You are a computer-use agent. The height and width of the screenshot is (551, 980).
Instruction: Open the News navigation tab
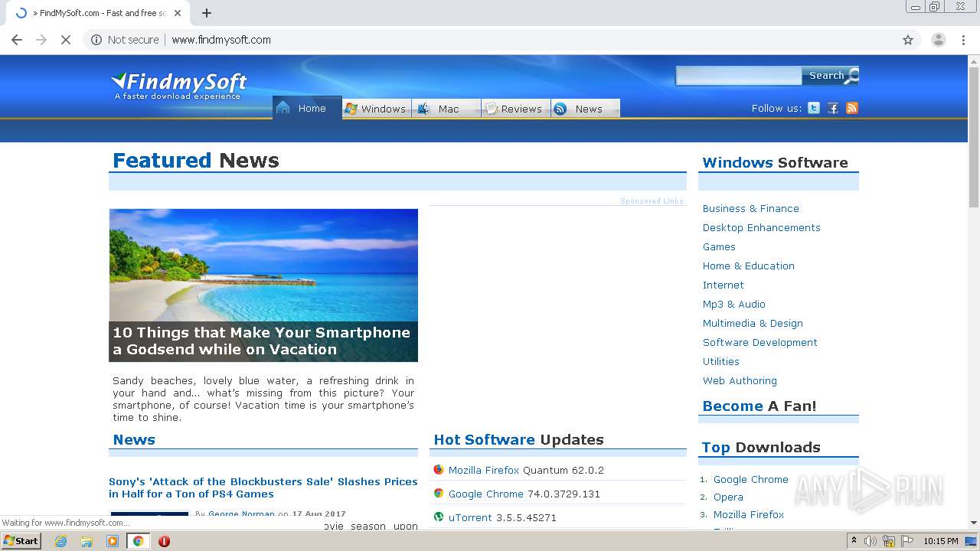point(585,109)
